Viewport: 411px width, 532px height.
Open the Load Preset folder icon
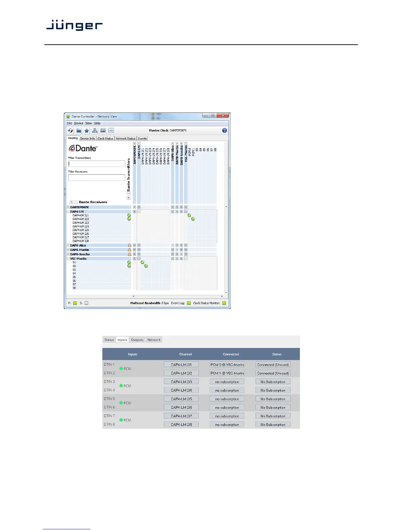tap(79, 131)
